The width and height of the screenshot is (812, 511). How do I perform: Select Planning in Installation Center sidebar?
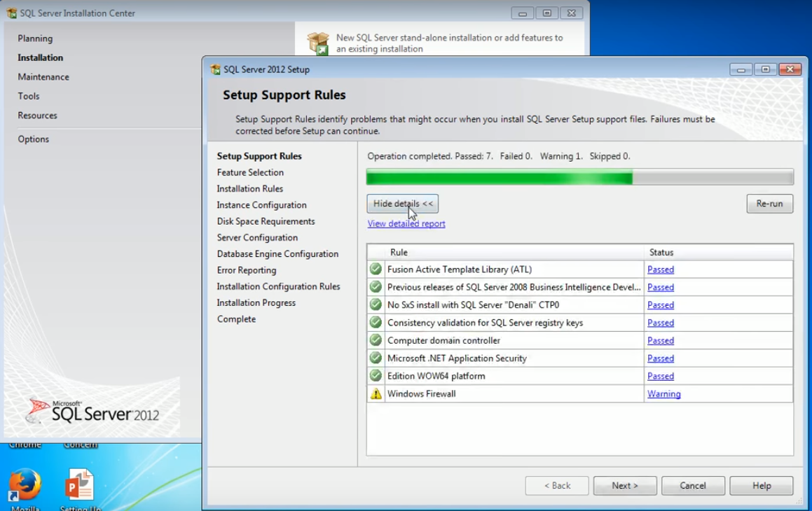click(x=35, y=38)
